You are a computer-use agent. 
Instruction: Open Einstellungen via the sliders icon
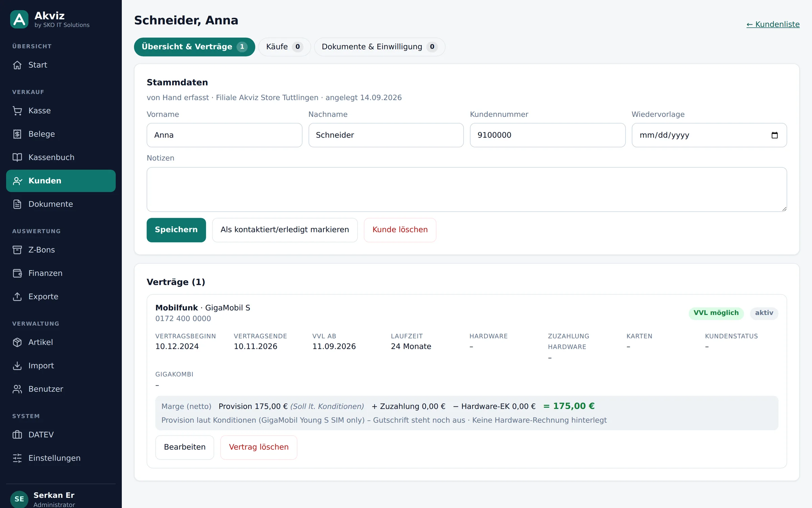(17, 458)
